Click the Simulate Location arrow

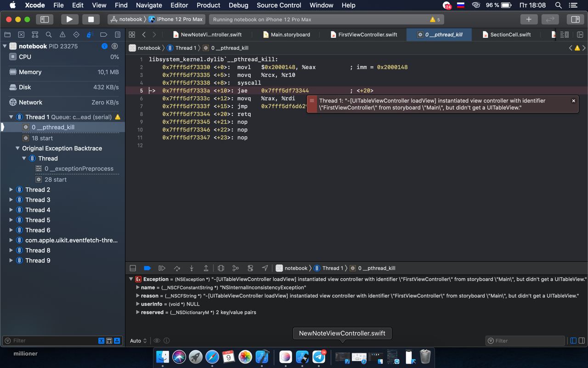tap(265, 268)
